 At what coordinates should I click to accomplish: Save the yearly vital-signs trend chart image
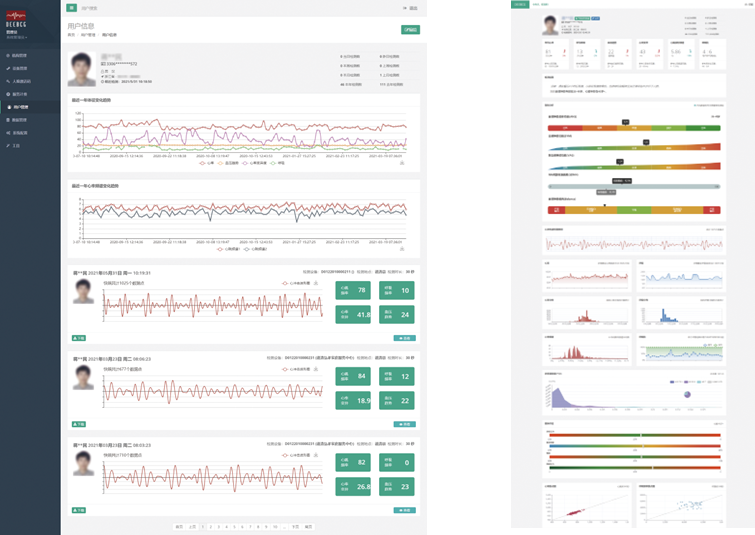pyautogui.click(x=402, y=164)
